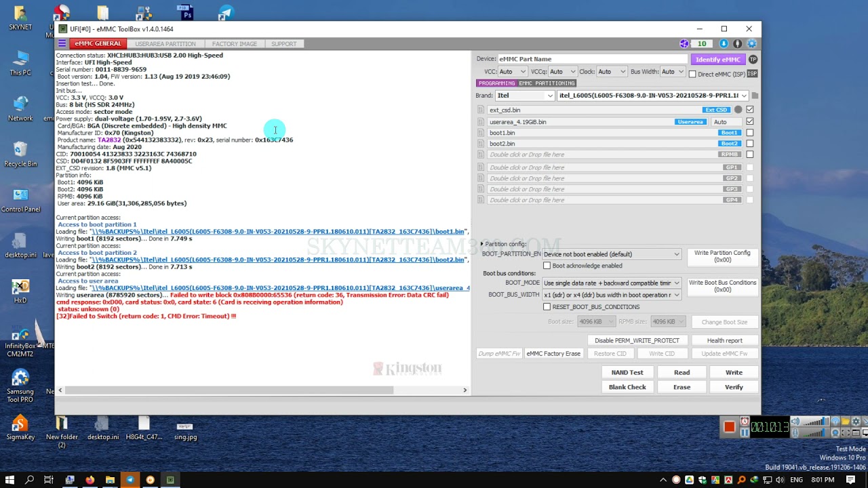
Task: Switch to the SUPPORT tab
Action: [283, 44]
